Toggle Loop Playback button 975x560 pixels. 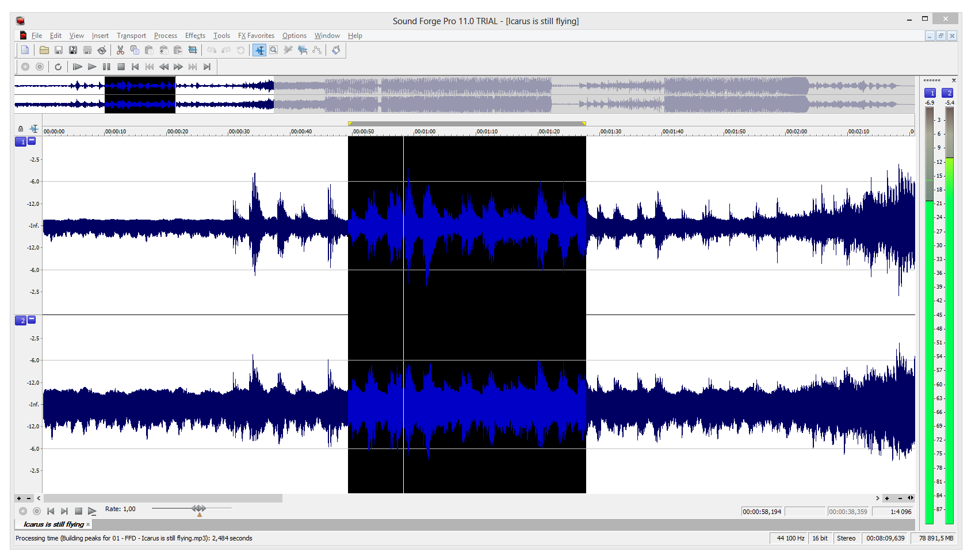[x=58, y=67]
